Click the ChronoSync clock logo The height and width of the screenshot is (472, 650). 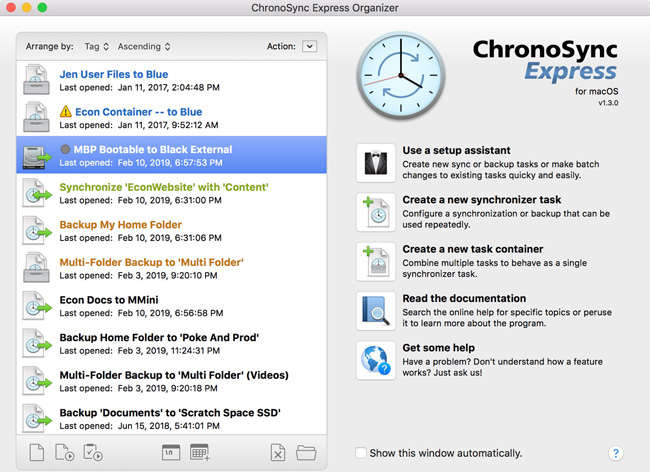tap(401, 75)
